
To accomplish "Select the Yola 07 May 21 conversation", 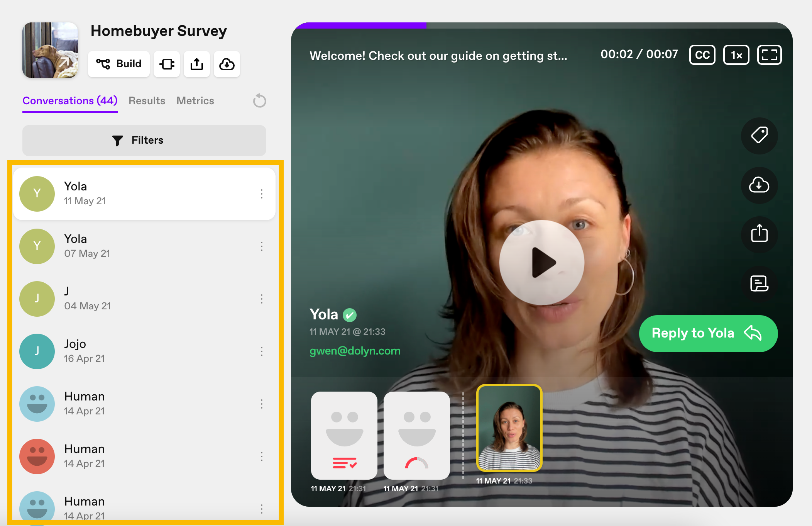I will click(x=144, y=246).
